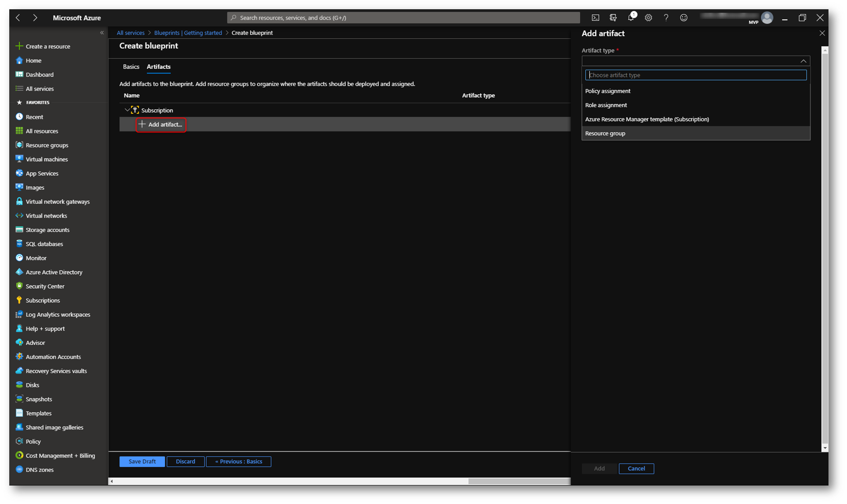The height and width of the screenshot is (504, 847).
Task: Choose Policy assignment artifact type
Action: 696,91
